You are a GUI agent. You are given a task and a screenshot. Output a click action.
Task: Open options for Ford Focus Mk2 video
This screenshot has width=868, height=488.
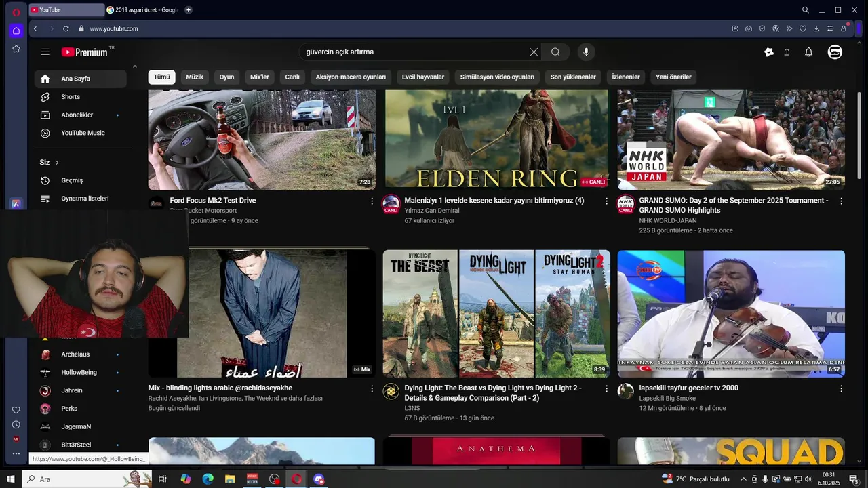coord(372,201)
